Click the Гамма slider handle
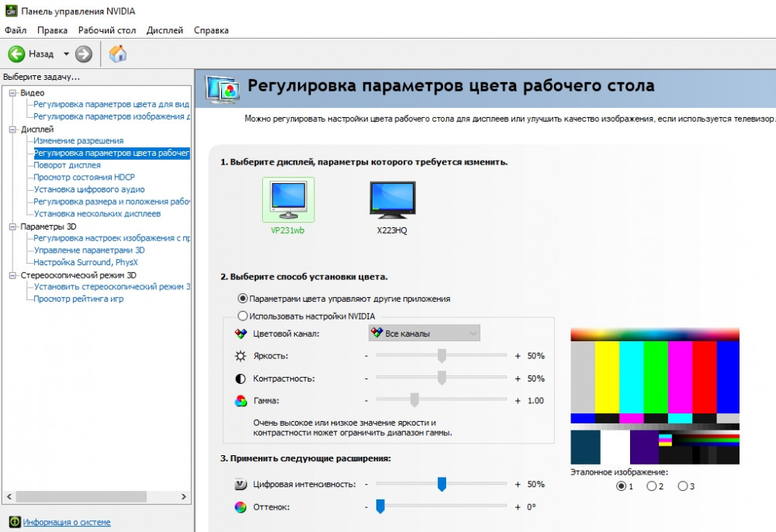 click(414, 399)
